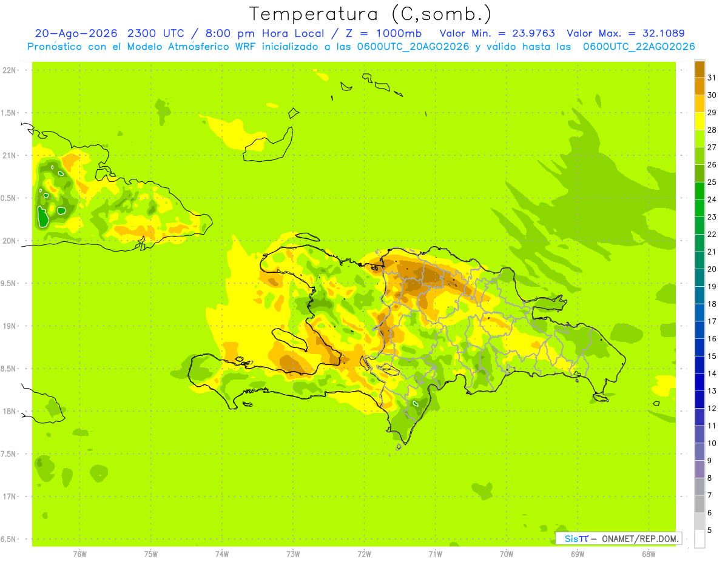
Task: Click the legend value 31
Action: pos(712,78)
